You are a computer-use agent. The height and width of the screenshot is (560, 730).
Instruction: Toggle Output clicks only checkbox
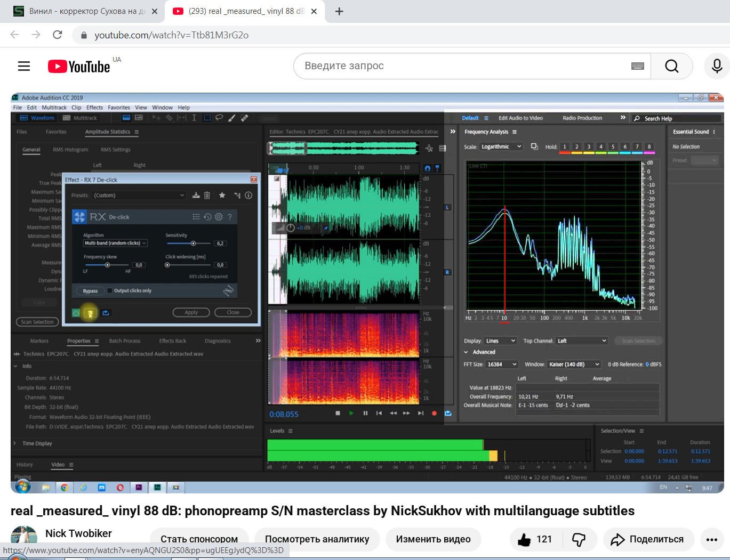pos(110,290)
